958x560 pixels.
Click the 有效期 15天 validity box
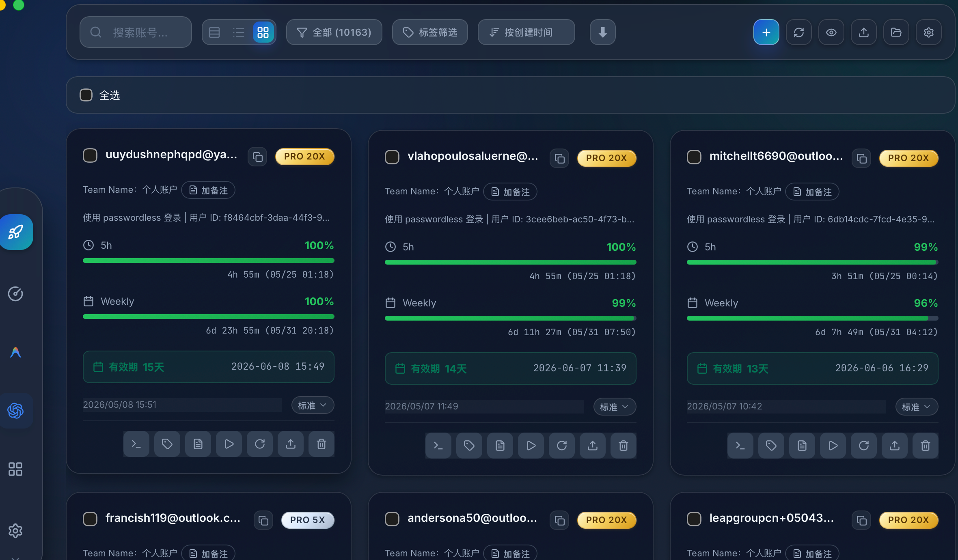coord(208,367)
